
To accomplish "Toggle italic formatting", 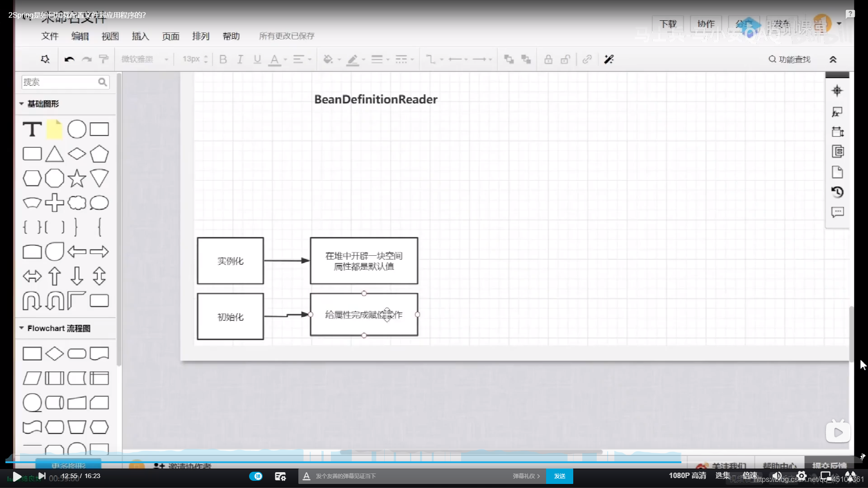I will coord(240,59).
